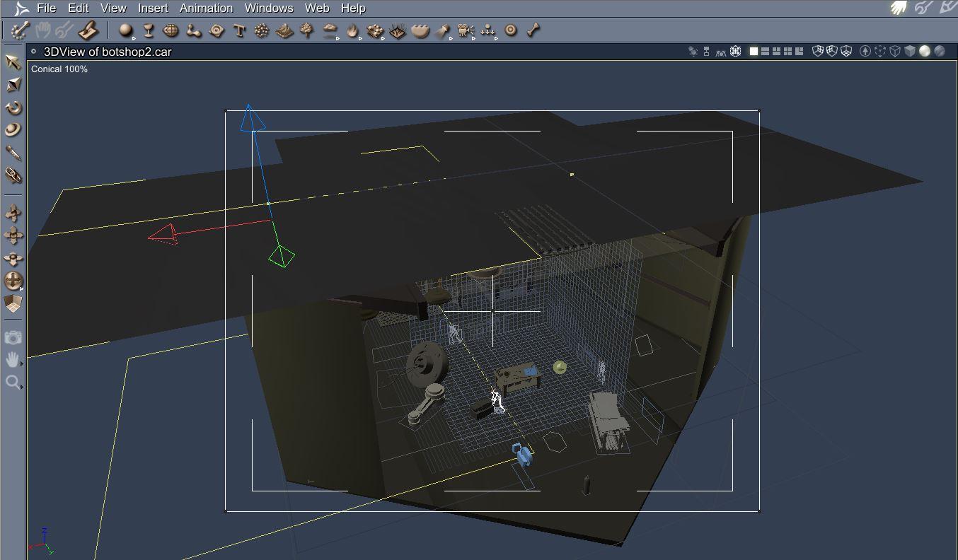
Task: Enable textured sphere shading mode
Action: click(x=940, y=51)
